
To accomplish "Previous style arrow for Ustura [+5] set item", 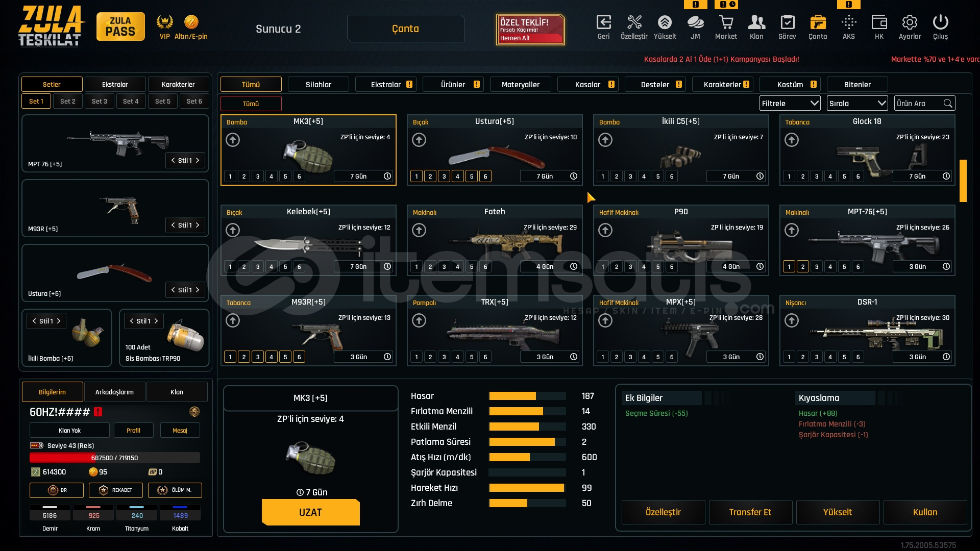I will pos(173,290).
